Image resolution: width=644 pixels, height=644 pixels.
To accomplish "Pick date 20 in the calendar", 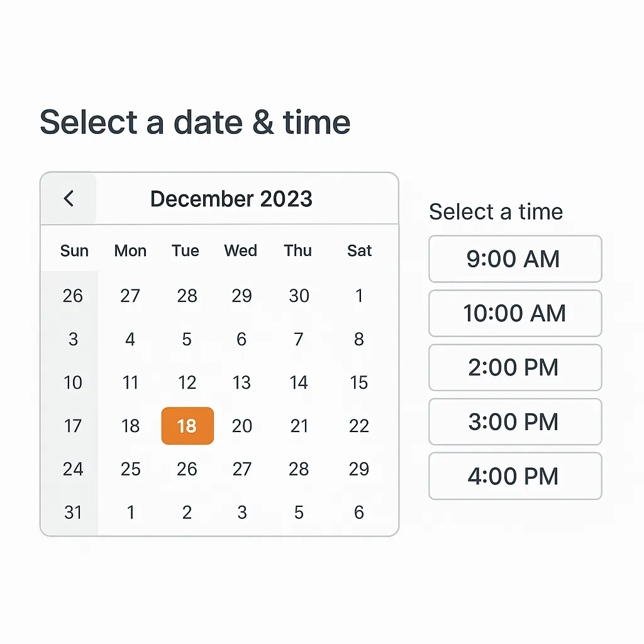I will tap(241, 426).
